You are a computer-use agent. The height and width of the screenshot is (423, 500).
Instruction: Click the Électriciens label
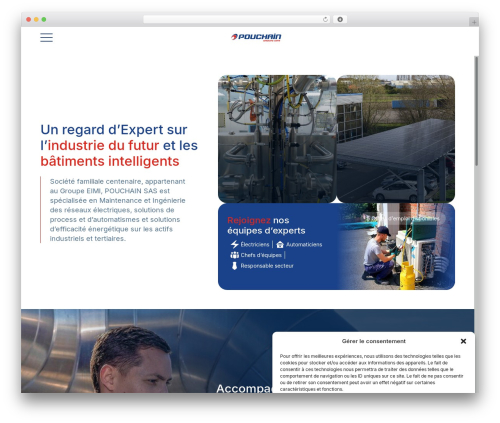point(255,244)
